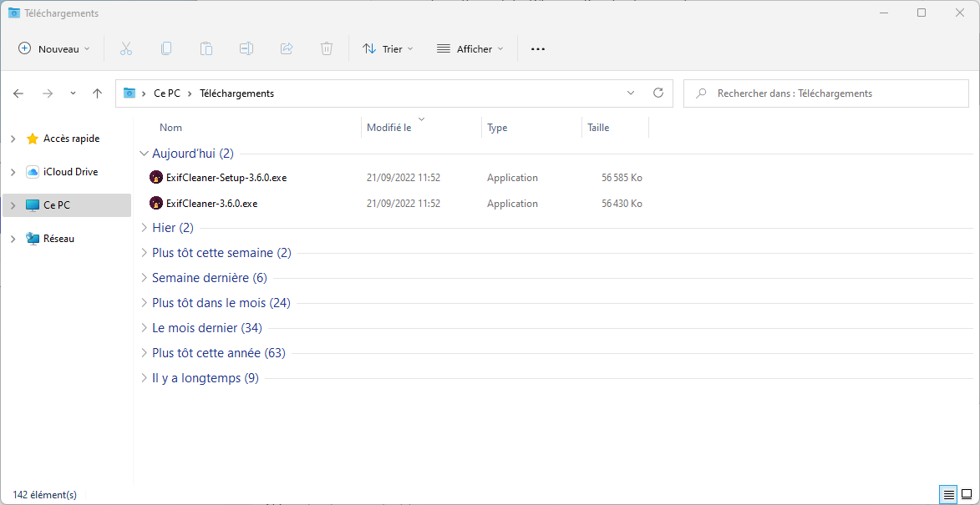Open recent locations dropdown chevron

(x=74, y=93)
